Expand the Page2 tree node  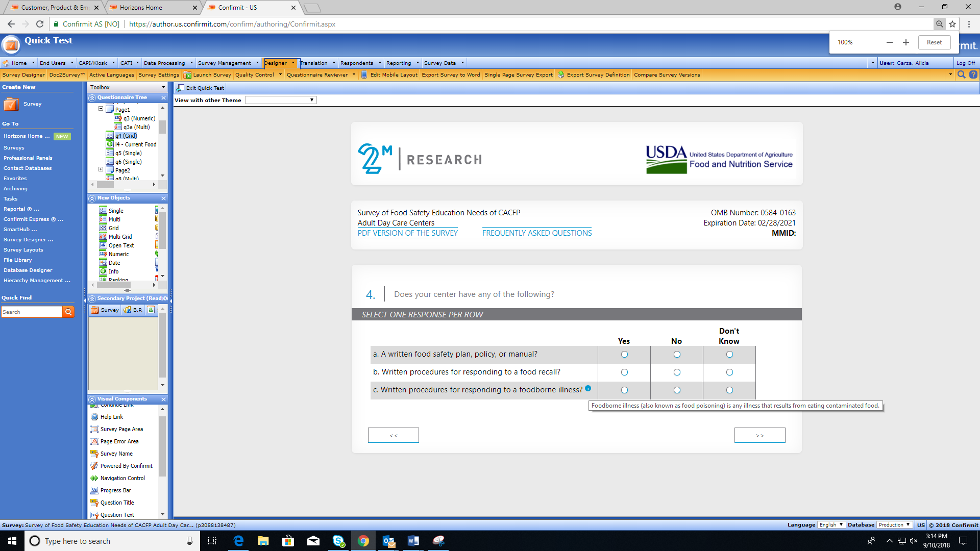click(x=101, y=169)
